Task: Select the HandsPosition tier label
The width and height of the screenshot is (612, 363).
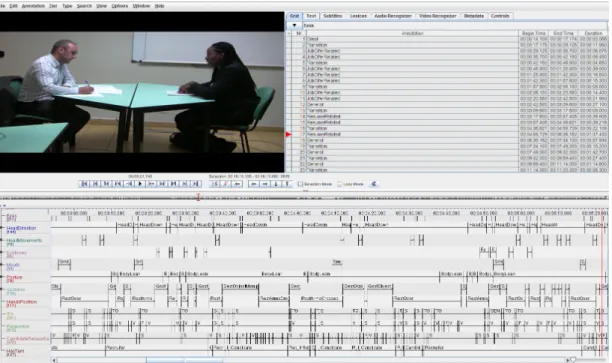Action: 21,302
